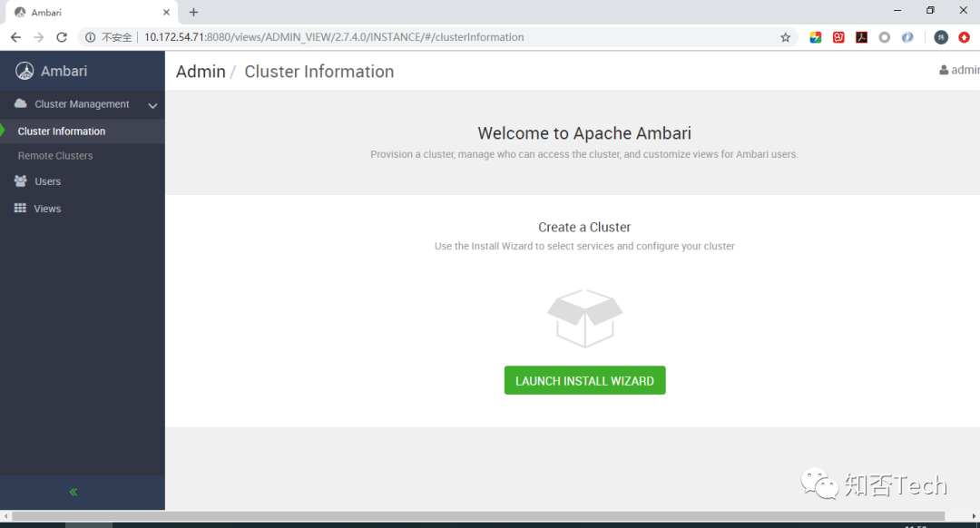Click the Cluster Information page title
The height and width of the screenshot is (528, 980).
point(318,72)
